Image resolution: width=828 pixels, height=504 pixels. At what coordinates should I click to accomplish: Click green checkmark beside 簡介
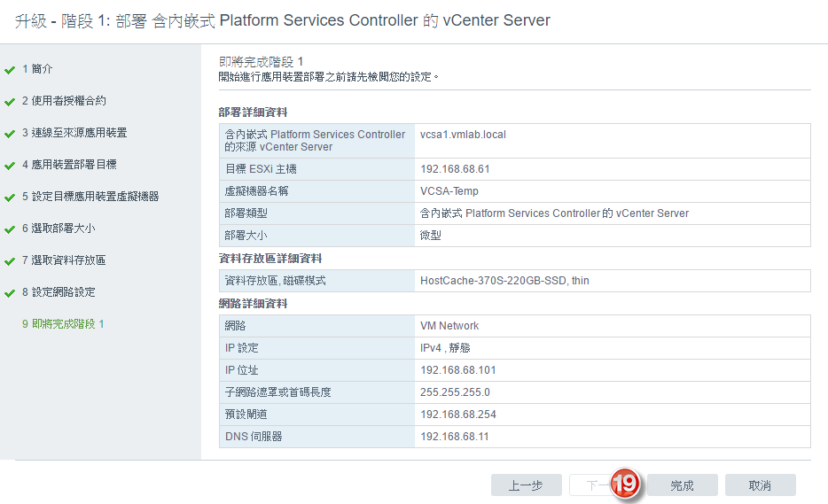coord(10,70)
